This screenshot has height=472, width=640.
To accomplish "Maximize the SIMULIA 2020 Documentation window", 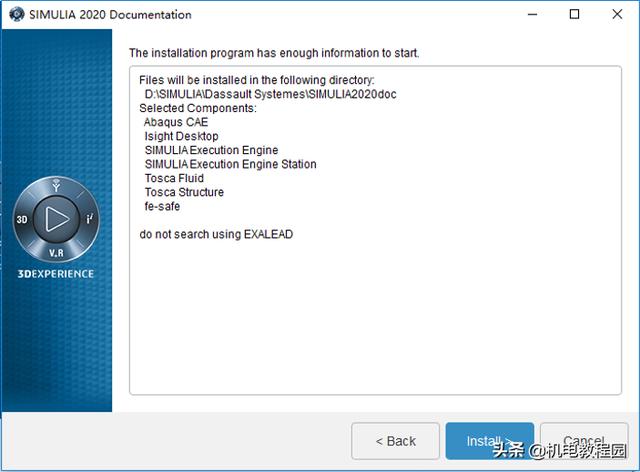I will pos(574,14).
